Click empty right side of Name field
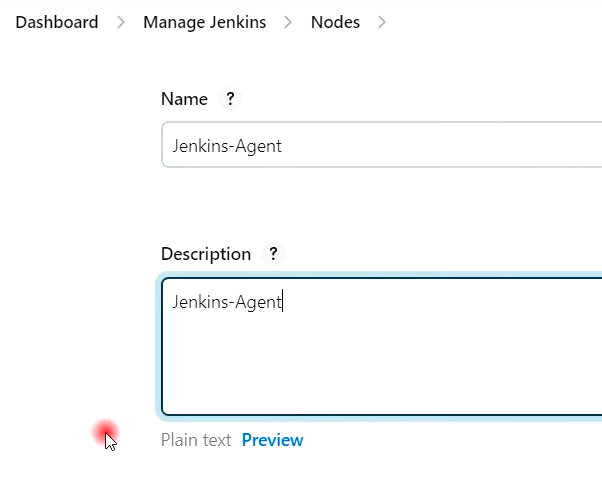The image size is (602, 477). [500, 146]
